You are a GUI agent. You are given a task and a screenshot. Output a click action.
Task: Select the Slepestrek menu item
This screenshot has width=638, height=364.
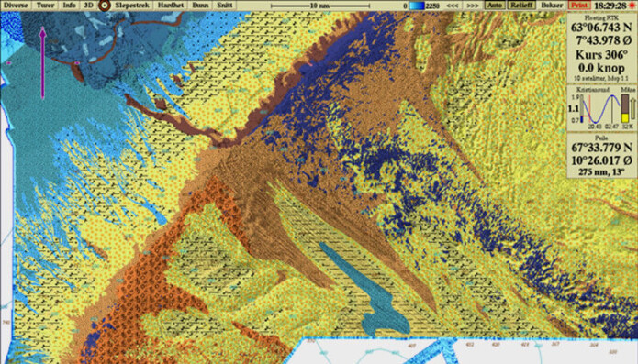(132, 6)
